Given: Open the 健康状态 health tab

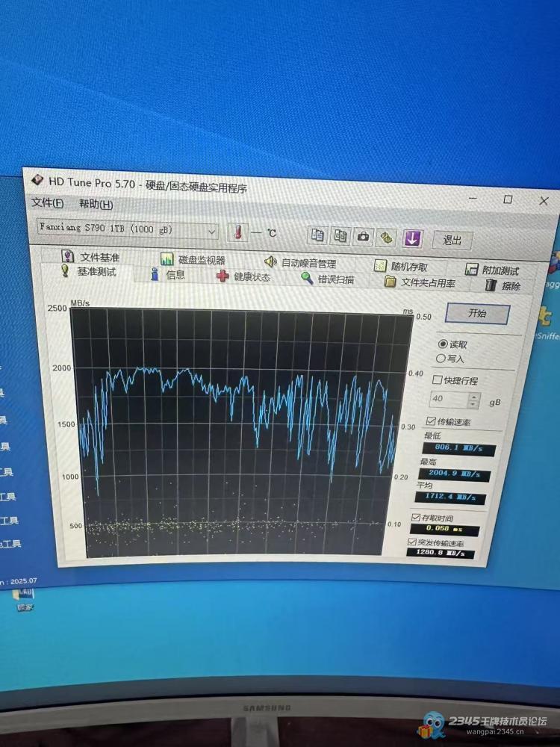Looking at the screenshot, I should (243, 277).
